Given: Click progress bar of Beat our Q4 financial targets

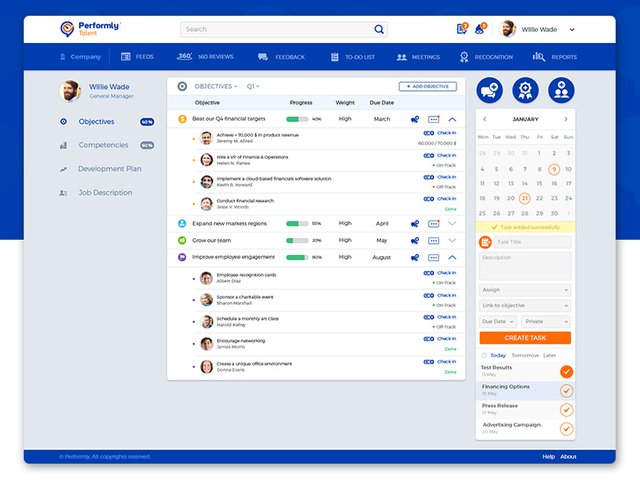Looking at the screenshot, I should click(x=297, y=119).
